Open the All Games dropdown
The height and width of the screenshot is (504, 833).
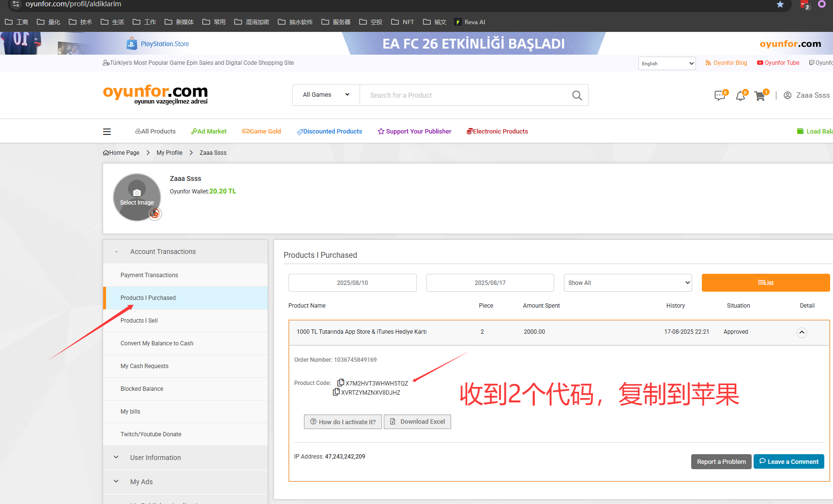(x=326, y=95)
